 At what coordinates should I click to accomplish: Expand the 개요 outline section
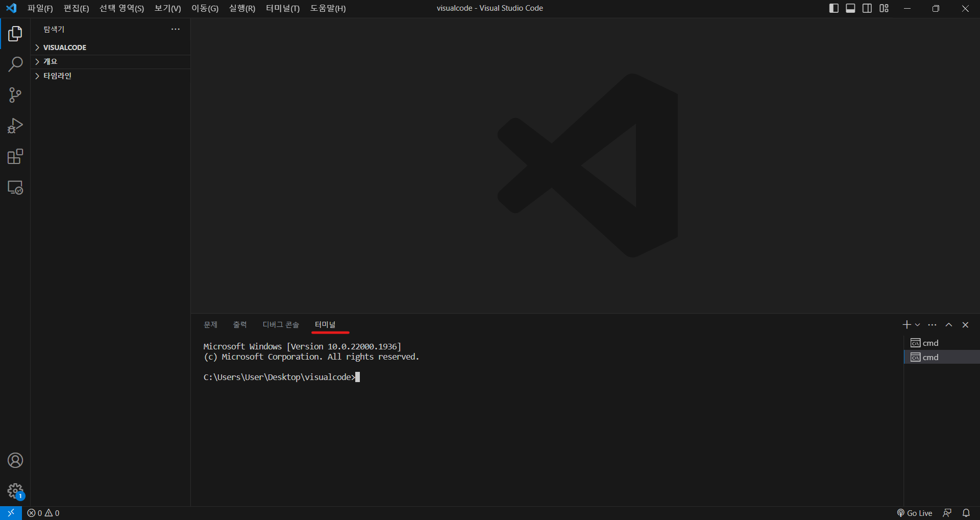110,61
